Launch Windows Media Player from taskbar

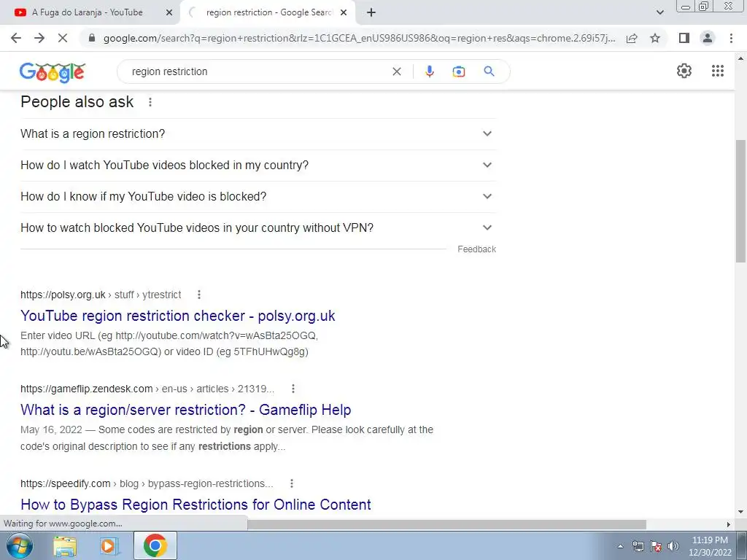pos(109,545)
